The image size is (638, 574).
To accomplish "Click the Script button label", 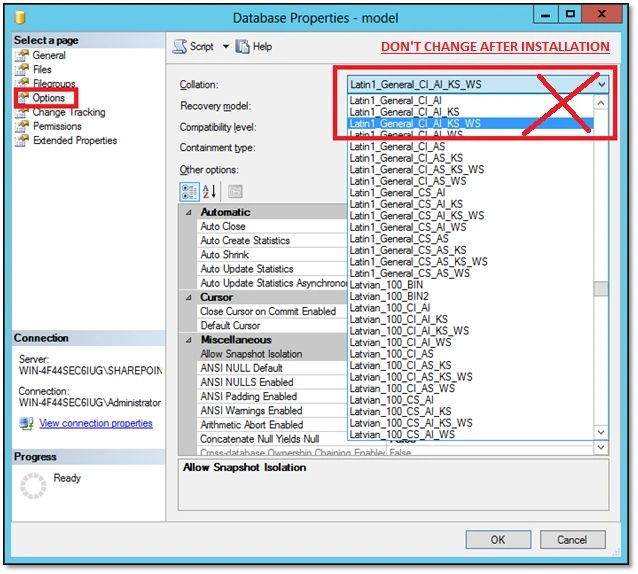I will (x=202, y=47).
